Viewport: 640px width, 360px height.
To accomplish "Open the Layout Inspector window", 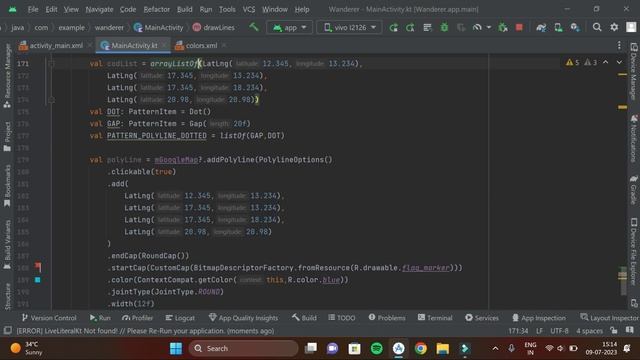I will pos(610,318).
